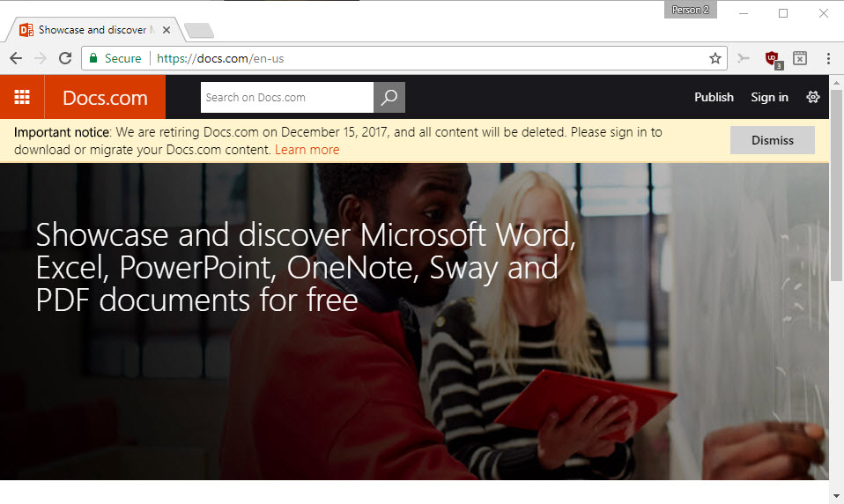Click the magnifier search button
This screenshot has width=844, height=504.
389,98
